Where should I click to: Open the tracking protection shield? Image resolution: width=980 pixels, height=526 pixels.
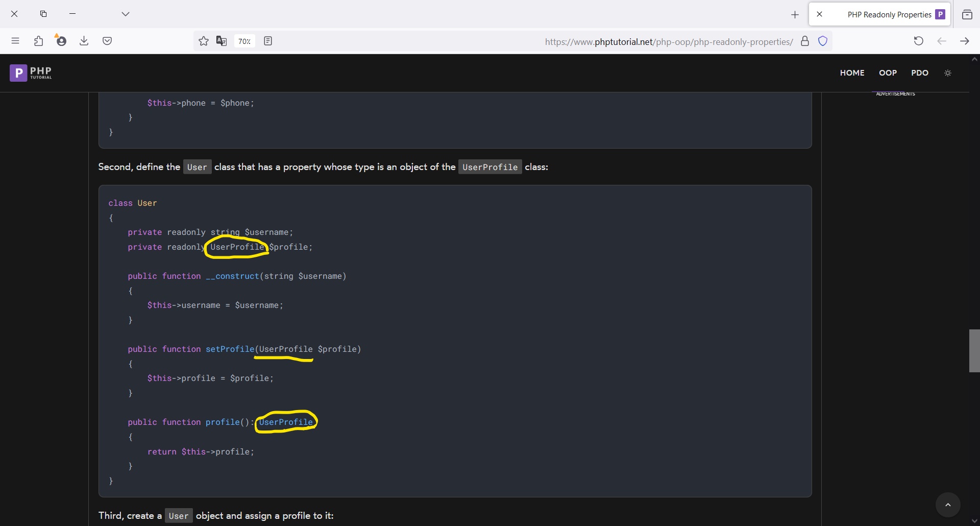[823, 41]
